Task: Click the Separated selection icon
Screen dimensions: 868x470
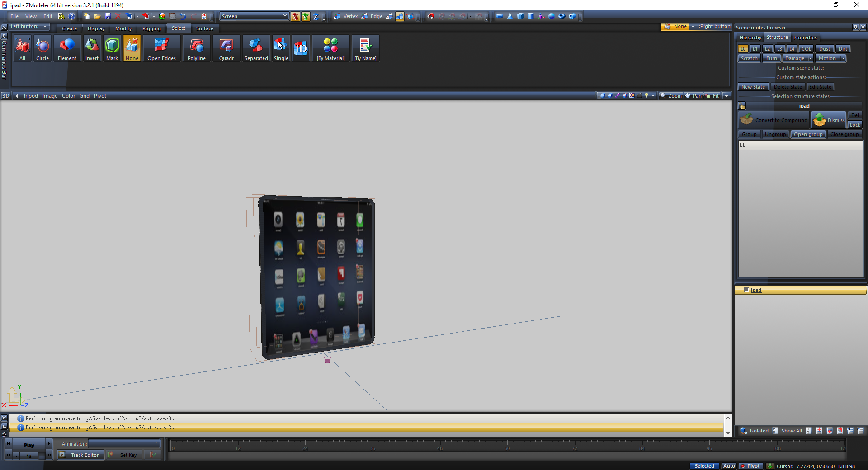Action: (256, 48)
